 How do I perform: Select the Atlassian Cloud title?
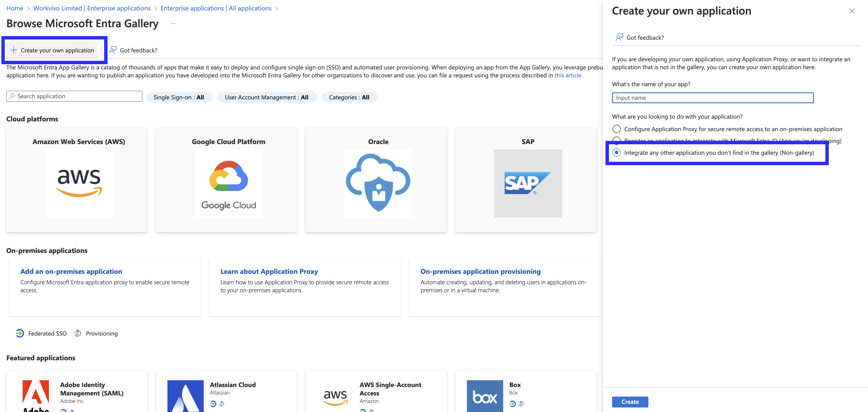pyautogui.click(x=233, y=385)
